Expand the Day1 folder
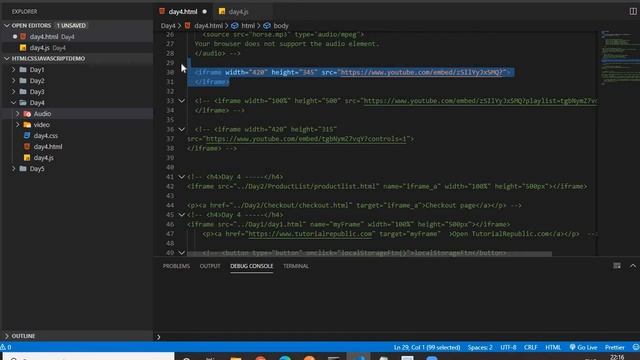640x360 pixels. point(13,70)
